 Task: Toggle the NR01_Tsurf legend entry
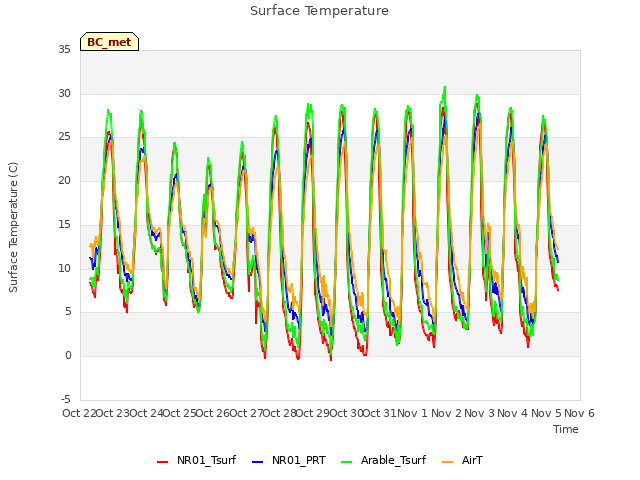196,460
